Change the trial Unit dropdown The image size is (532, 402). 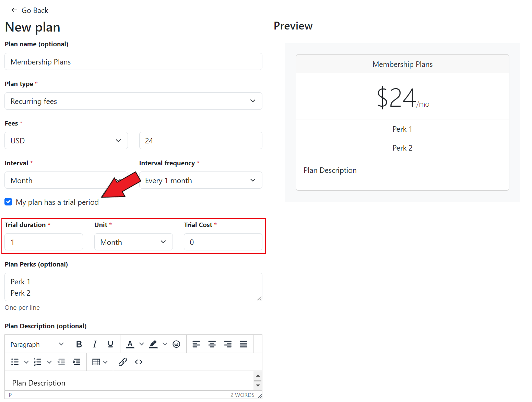133,242
